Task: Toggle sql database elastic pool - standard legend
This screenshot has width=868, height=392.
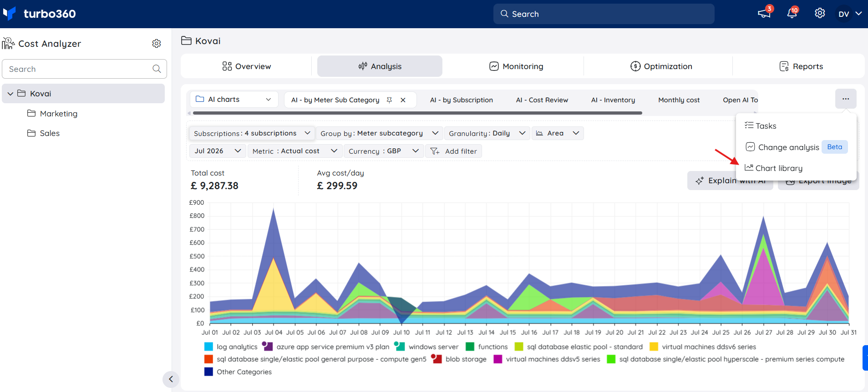Action: click(579, 347)
